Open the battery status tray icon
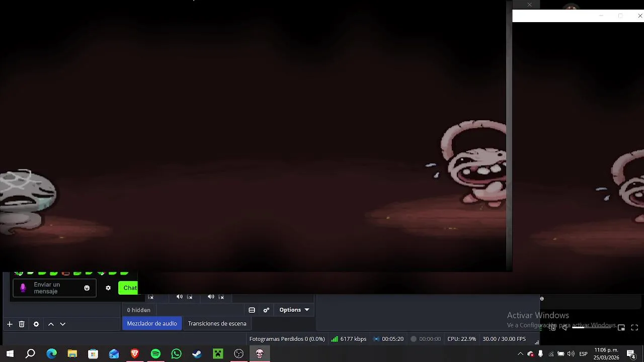The height and width of the screenshot is (362, 644). (x=560, y=354)
